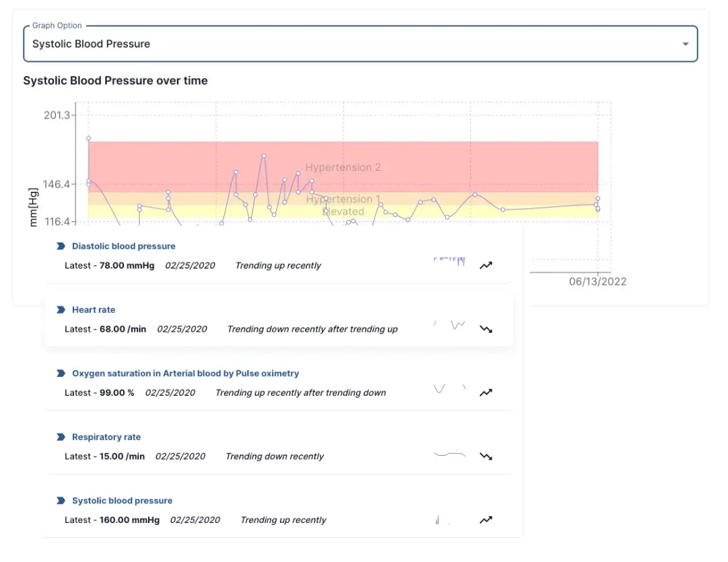Click the Systolic blood pressure sparkline

tap(443, 520)
